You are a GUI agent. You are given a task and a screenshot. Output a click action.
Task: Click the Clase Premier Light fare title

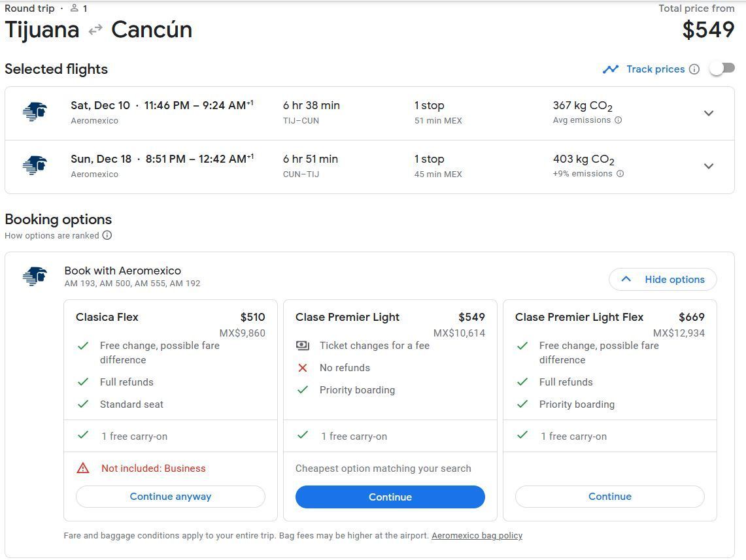tap(347, 317)
